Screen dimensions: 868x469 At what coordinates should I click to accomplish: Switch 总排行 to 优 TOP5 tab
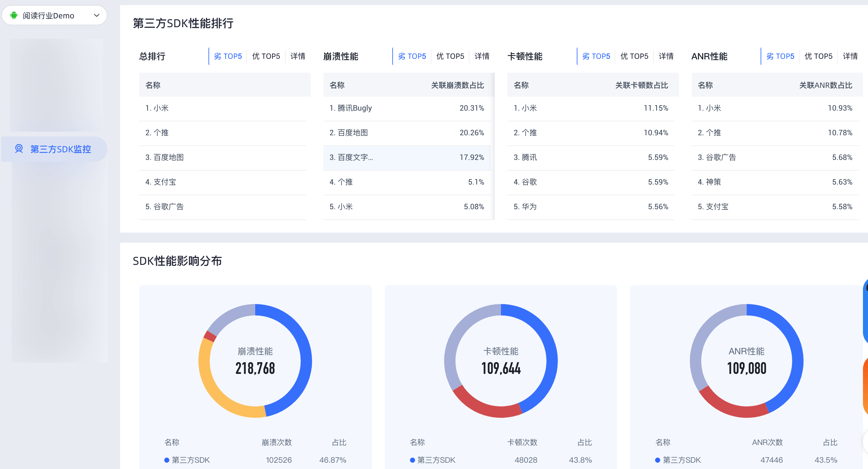266,56
